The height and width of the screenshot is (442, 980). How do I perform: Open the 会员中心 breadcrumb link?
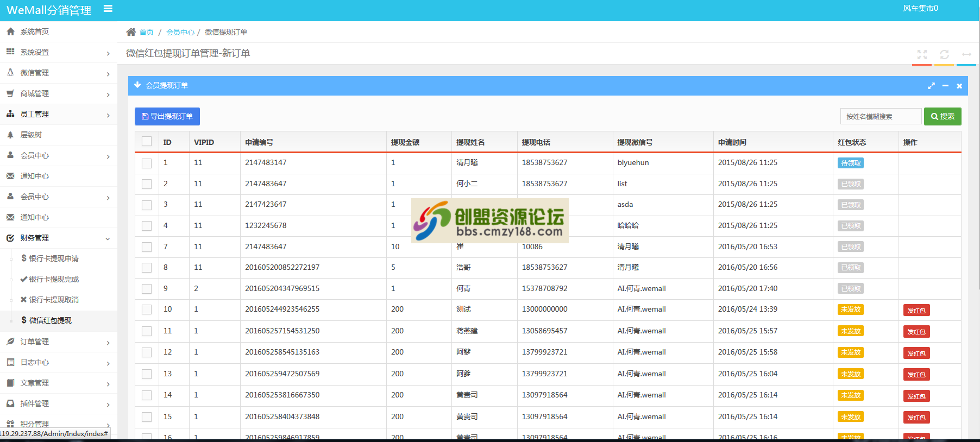180,32
